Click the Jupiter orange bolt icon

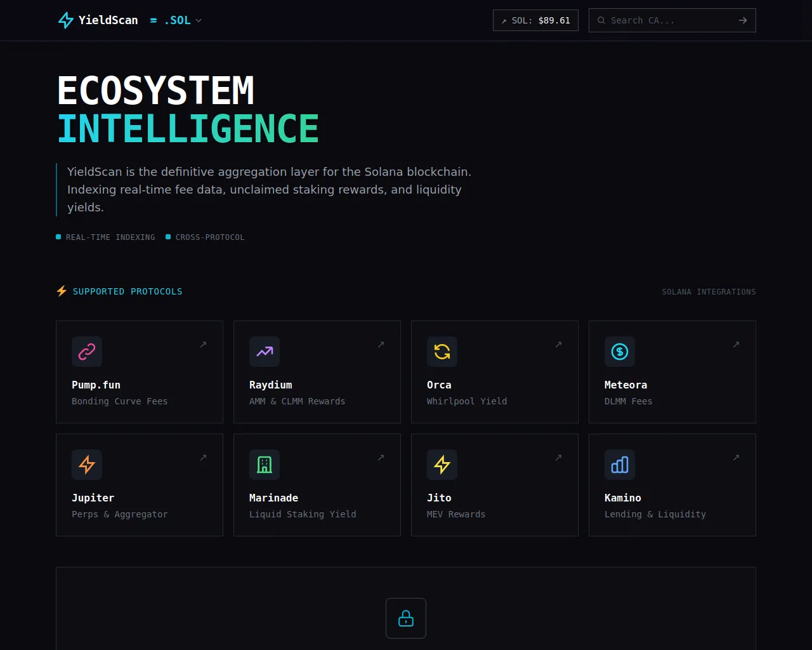pos(87,465)
